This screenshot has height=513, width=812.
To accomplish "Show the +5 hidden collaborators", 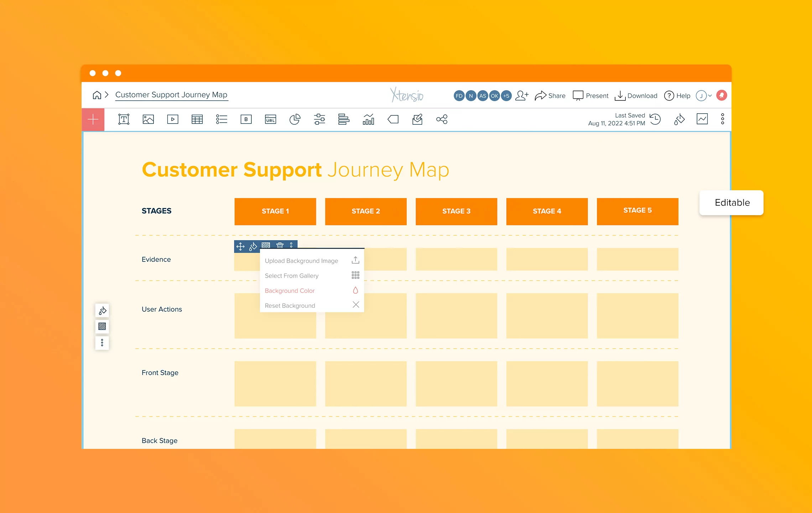I will (506, 95).
